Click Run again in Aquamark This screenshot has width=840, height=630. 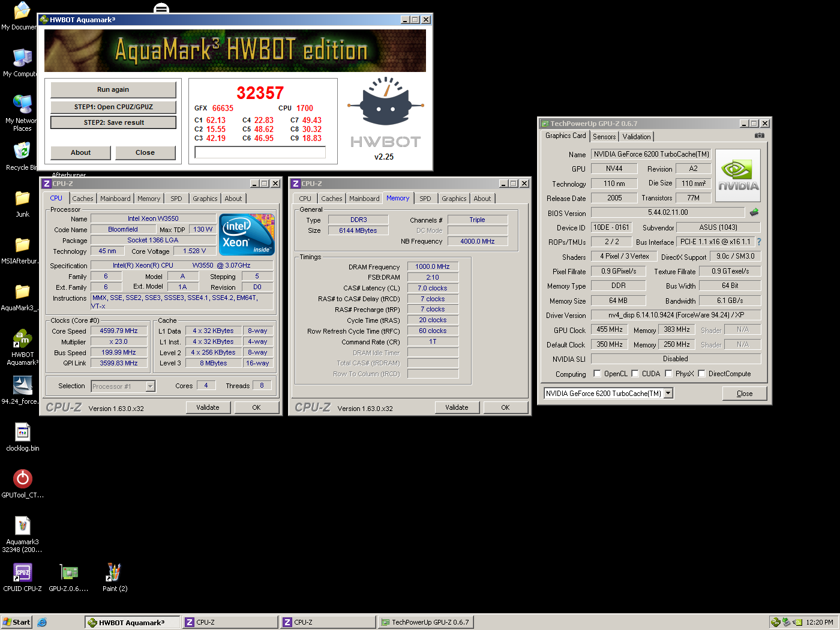coord(113,89)
